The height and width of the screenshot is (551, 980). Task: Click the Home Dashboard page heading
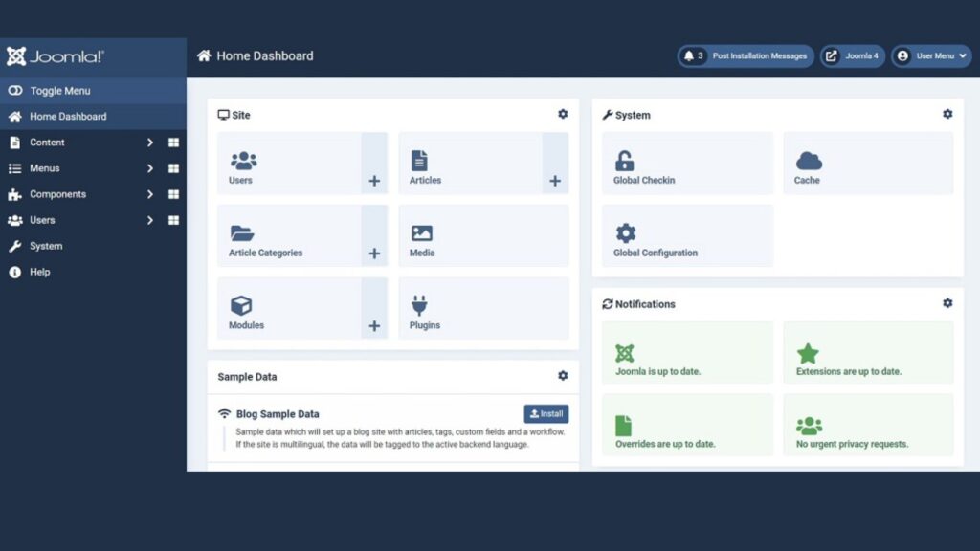pos(265,56)
